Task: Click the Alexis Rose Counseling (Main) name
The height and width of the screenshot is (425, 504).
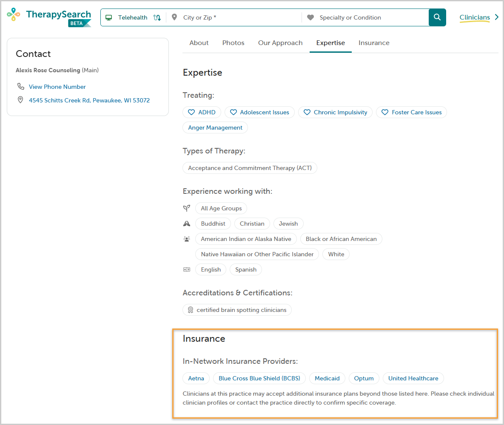Action: coord(57,70)
